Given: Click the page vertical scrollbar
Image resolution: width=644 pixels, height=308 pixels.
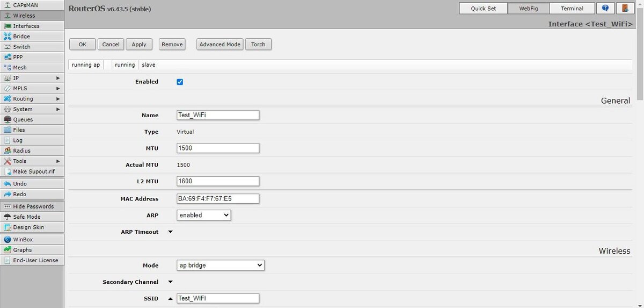Looking at the screenshot, I should point(640,54).
